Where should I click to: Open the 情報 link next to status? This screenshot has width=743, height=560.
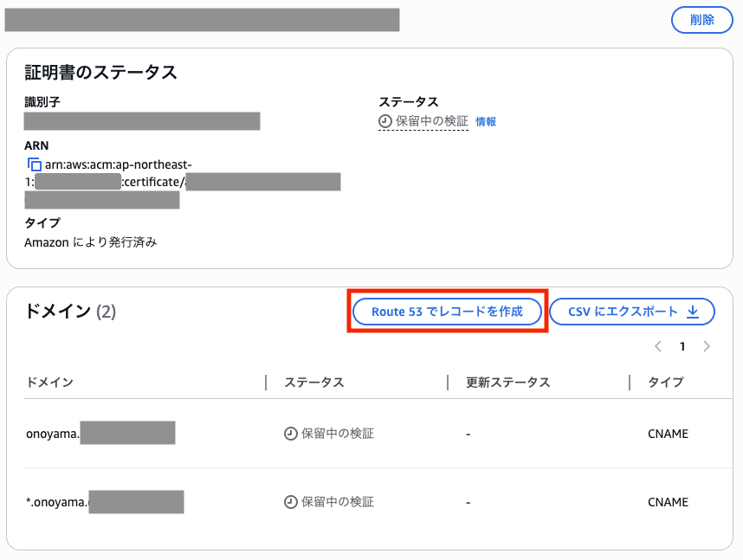pyautogui.click(x=485, y=121)
